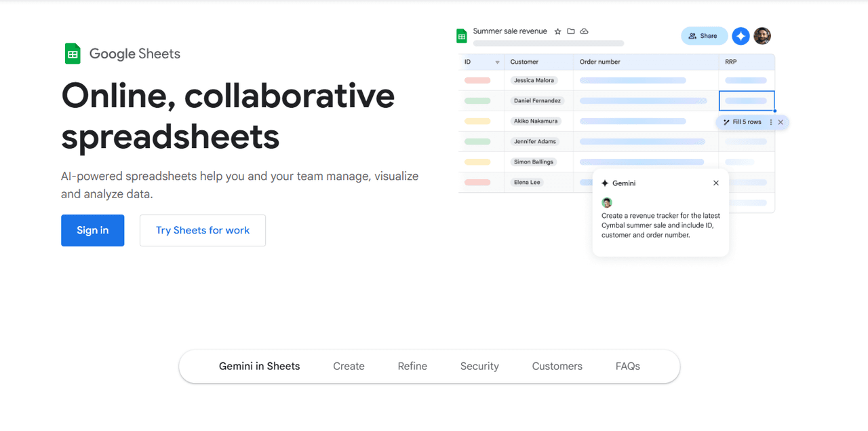Select the Create tab in the navigation
The width and height of the screenshot is (868, 431).
click(x=349, y=366)
